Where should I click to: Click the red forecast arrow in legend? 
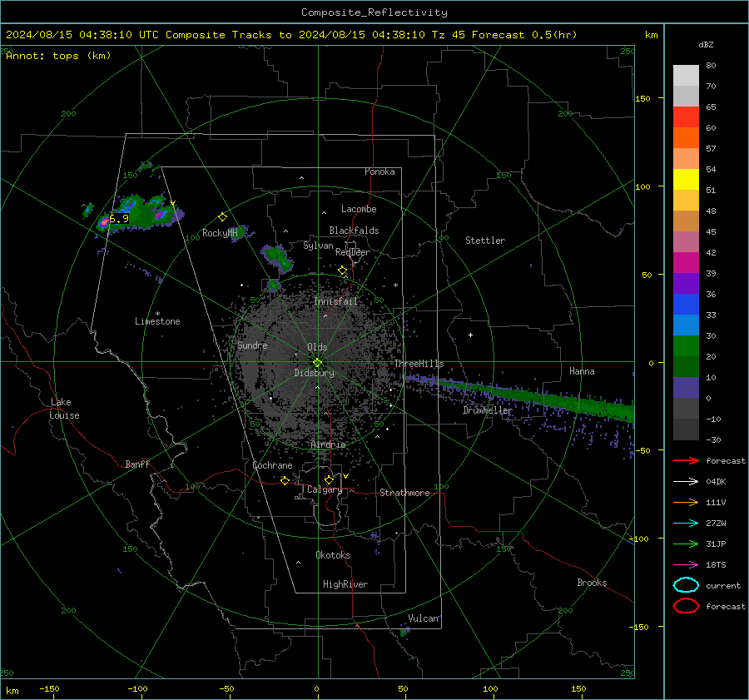[686, 460]
